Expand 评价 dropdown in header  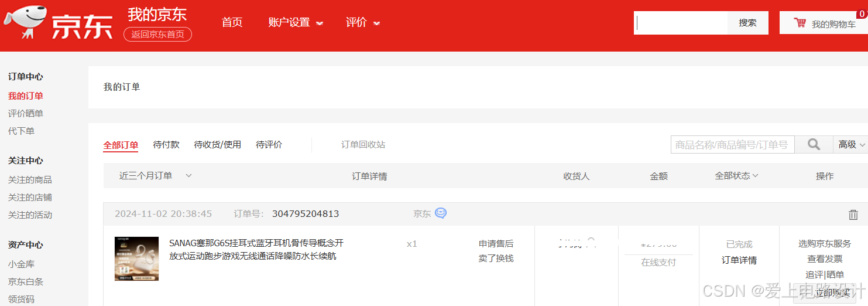click(363, 23)
